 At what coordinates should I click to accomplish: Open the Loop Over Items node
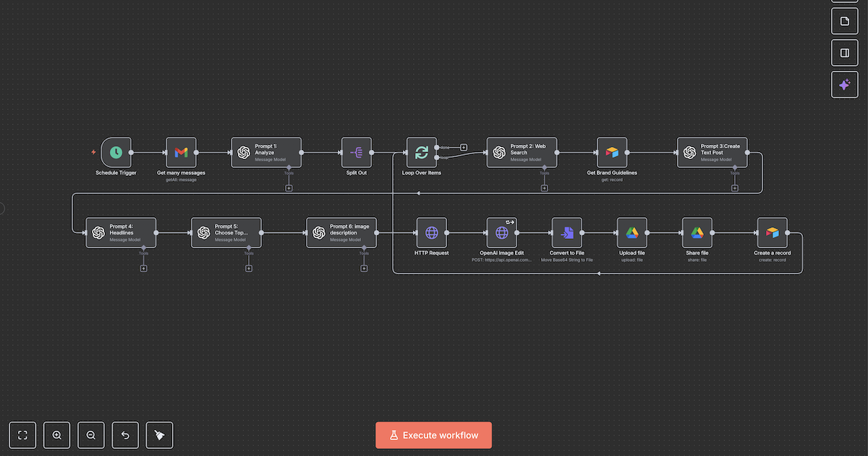point(421,153)
